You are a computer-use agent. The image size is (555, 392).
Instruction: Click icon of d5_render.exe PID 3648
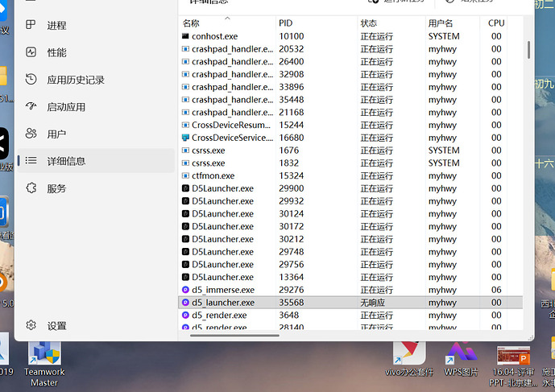[x=185, y=315]
